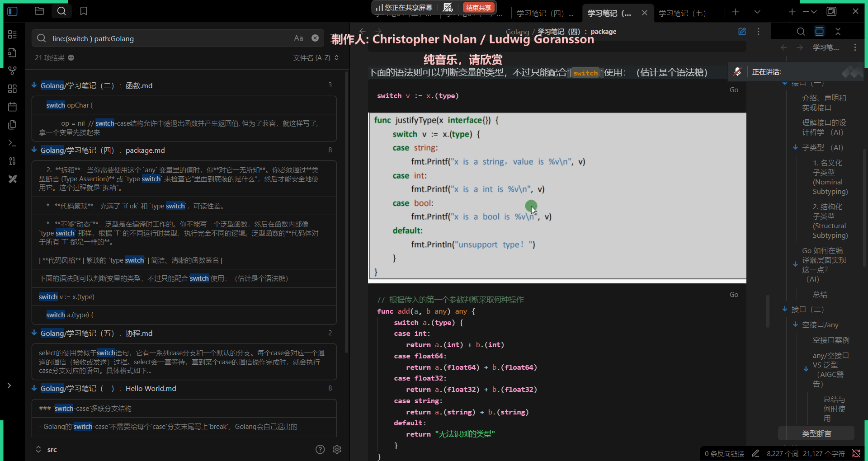Jump to 类型断言 outline heading

[x=816, y=433]
